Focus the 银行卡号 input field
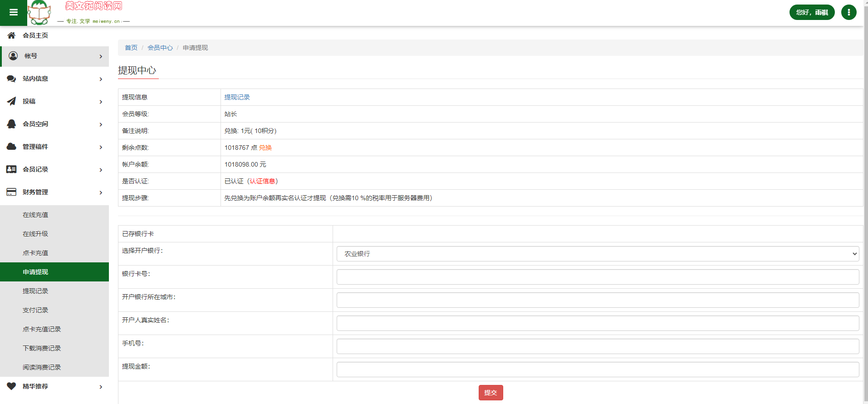Screen dimensions: 868x404 coord(598,277)
